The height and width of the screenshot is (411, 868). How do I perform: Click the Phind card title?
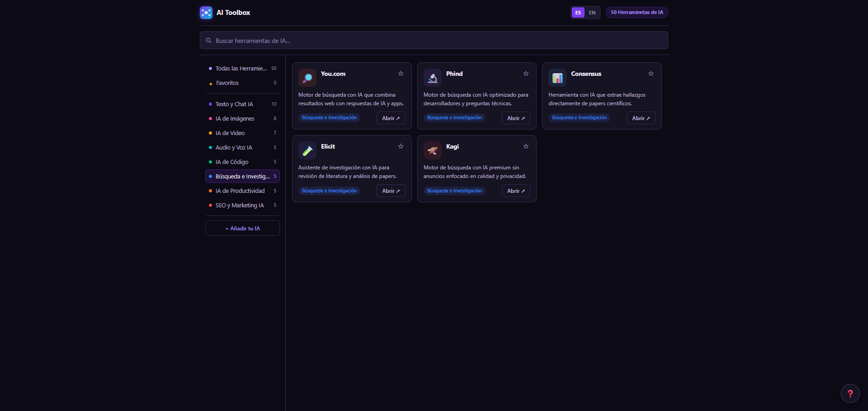(454, 74)
